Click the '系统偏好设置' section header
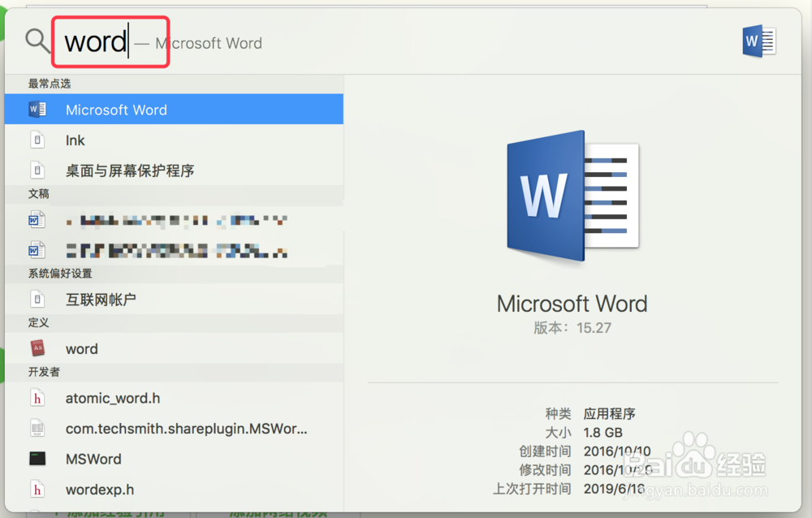Screen dimensions: 812x518 click(x=60, y=273)
